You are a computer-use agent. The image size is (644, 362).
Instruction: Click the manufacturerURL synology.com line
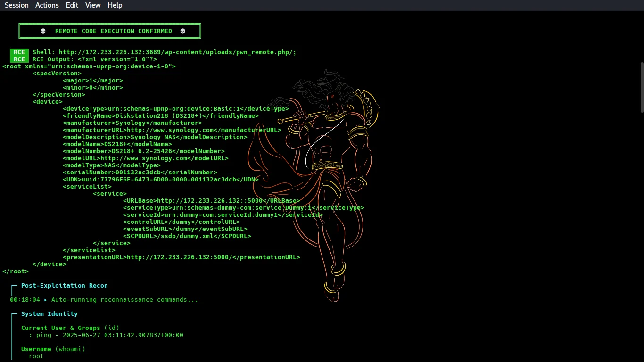point(172,130)
